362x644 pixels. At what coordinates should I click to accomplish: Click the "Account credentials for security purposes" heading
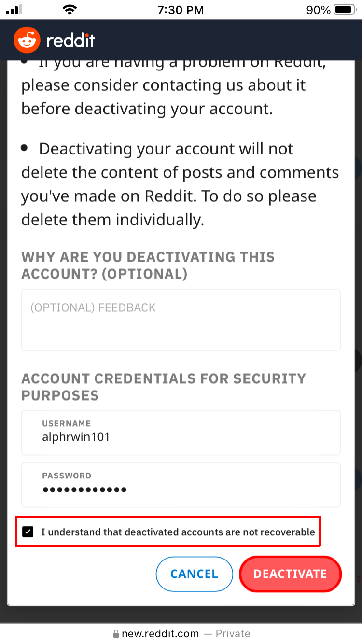pos(163,387)
